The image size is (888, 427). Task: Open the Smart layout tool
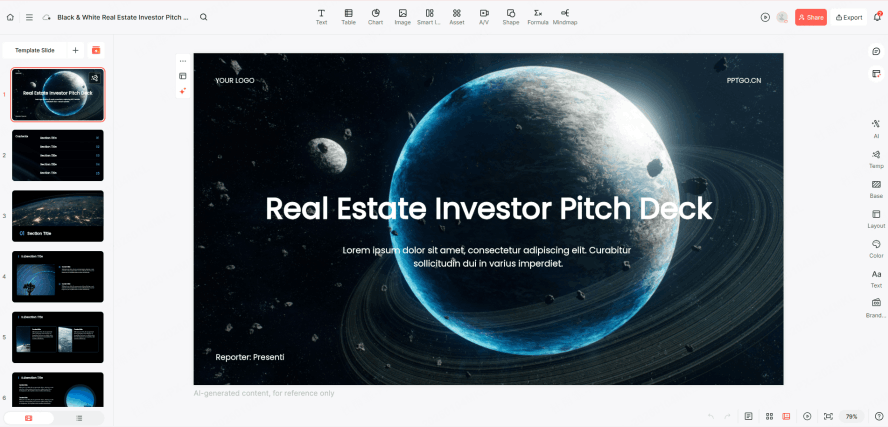point(429,17)
